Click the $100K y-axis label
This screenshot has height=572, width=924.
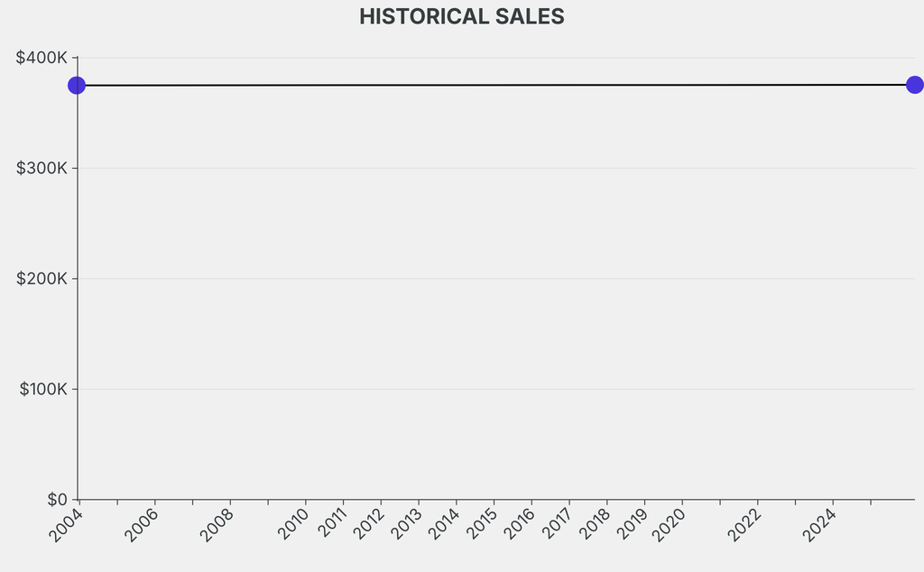point(43,390)
